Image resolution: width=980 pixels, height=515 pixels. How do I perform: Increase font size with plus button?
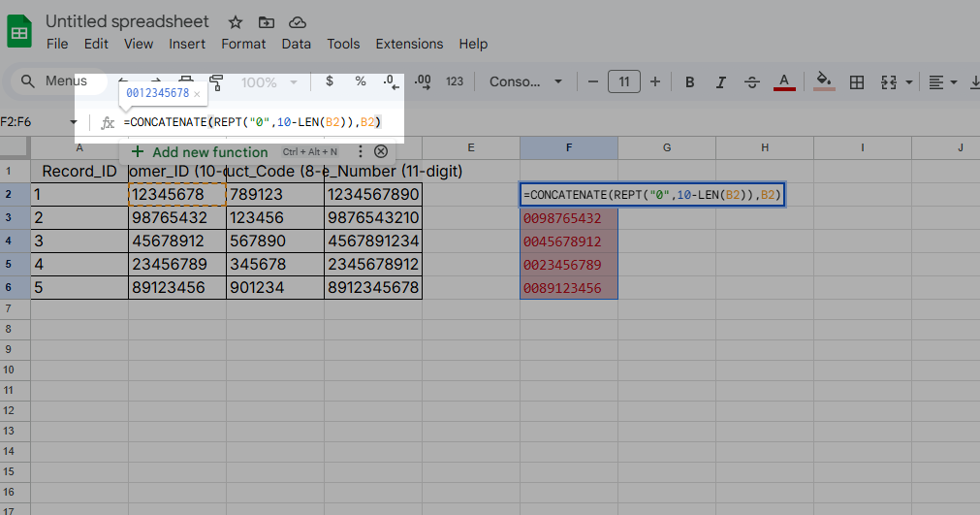[x=655, y=82]
